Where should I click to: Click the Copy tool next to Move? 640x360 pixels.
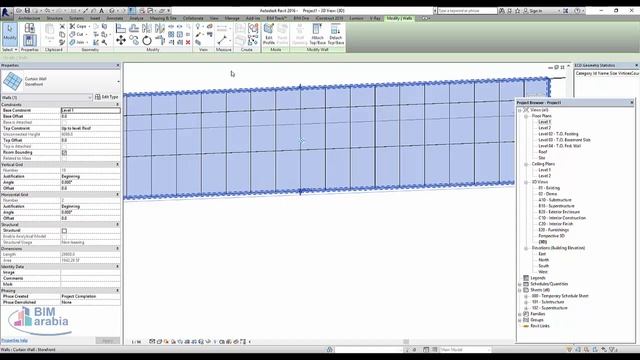[x=134, y=40]
